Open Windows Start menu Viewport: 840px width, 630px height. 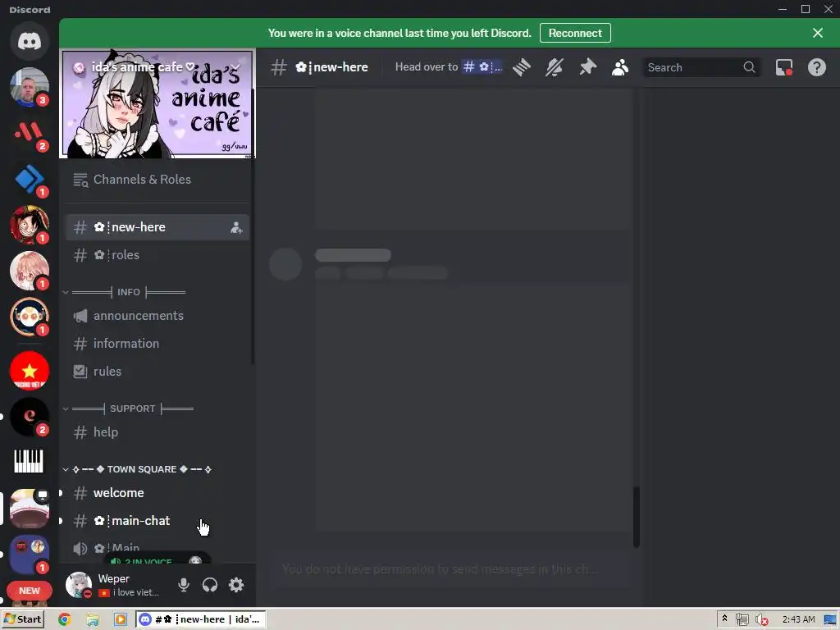pos(22,619)
